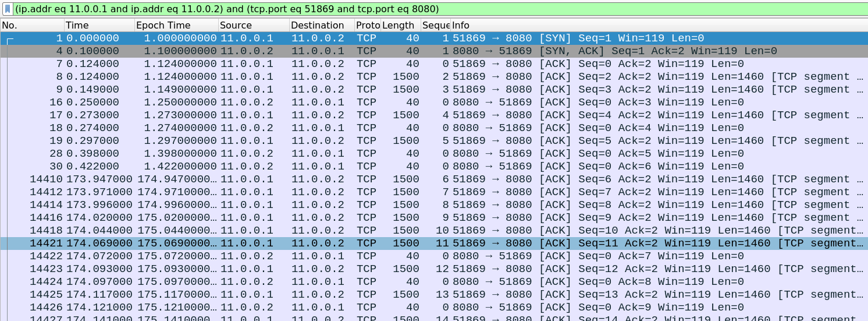Screen dimensions: 868x321
Task: Click the Seque column header
Action: tap(436, 25)
